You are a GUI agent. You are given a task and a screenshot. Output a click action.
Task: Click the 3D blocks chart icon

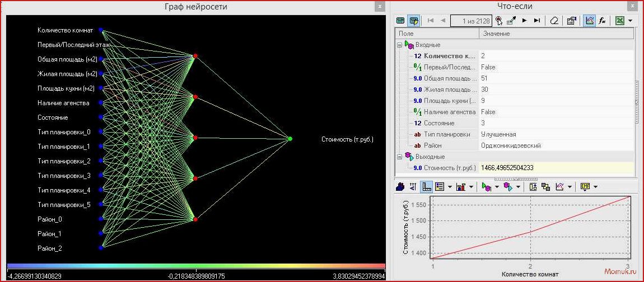pos(400,187)
